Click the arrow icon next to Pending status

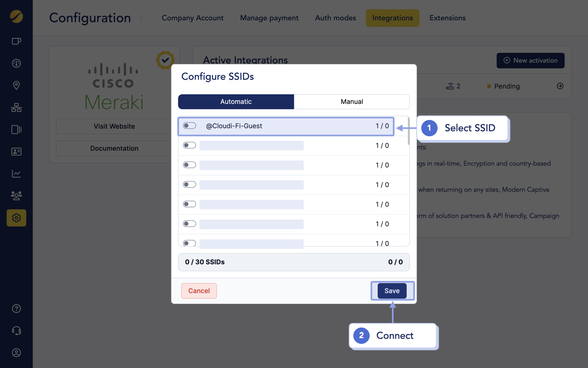(x=560, y=86)
